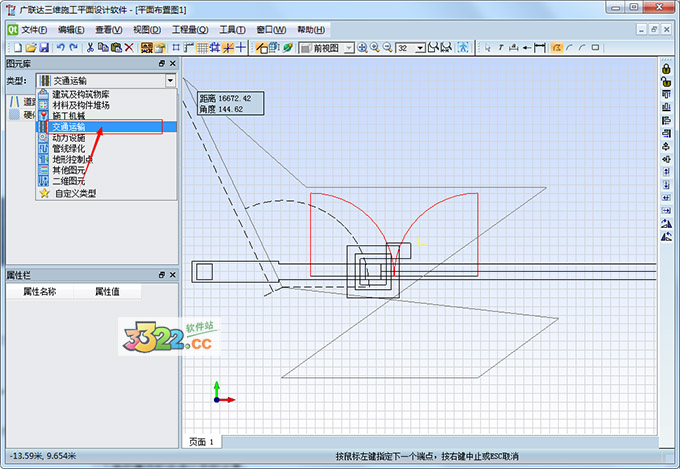680x469 pixels.
Task: Click the Cut scissors icon
Action: (90, 47)
